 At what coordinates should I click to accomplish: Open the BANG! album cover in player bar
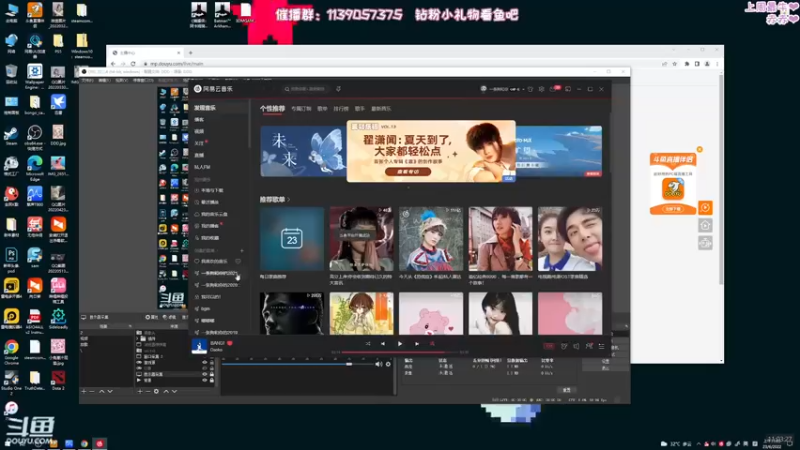tap(199, 346)
